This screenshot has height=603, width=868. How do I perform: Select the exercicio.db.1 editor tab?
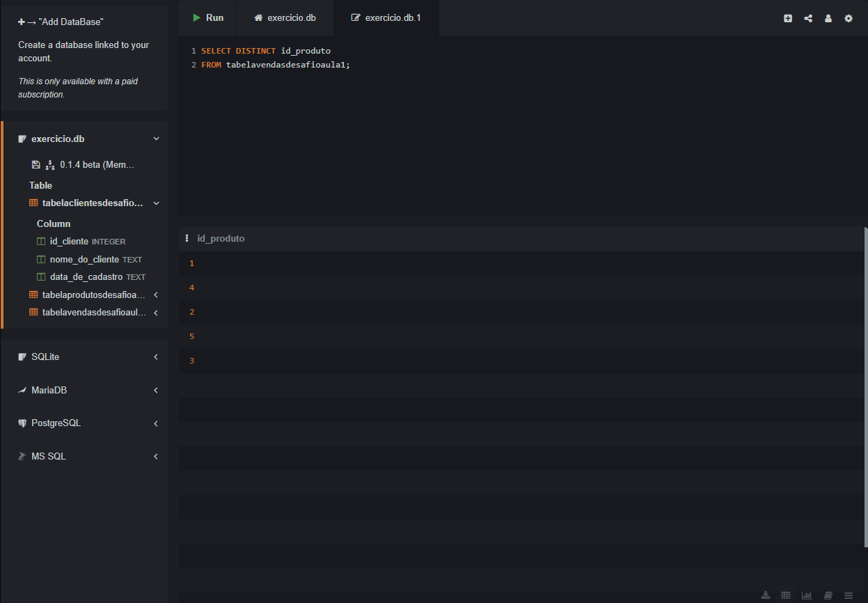click(386, 18)
